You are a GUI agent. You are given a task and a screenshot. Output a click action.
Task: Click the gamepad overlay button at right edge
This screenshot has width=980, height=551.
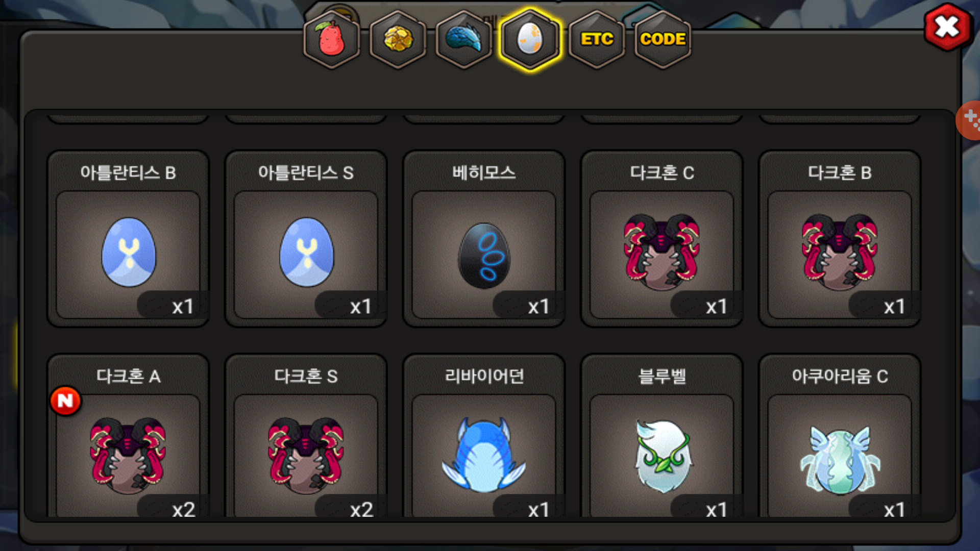point(969,120)
